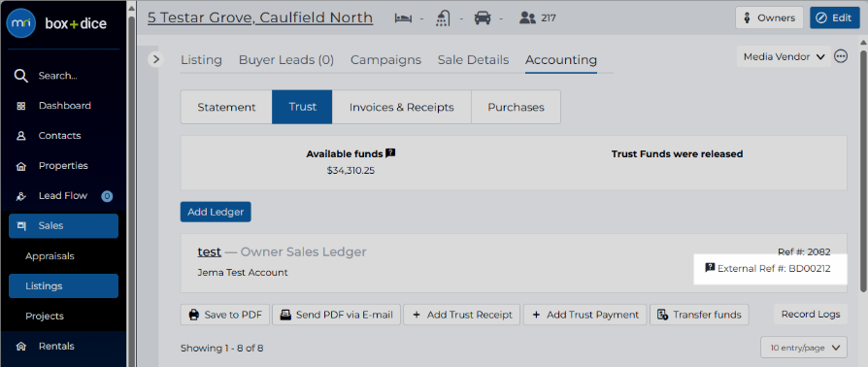Open the Invoices & Receipts sub-tab

pyautogui.click(x=401, y=107)
